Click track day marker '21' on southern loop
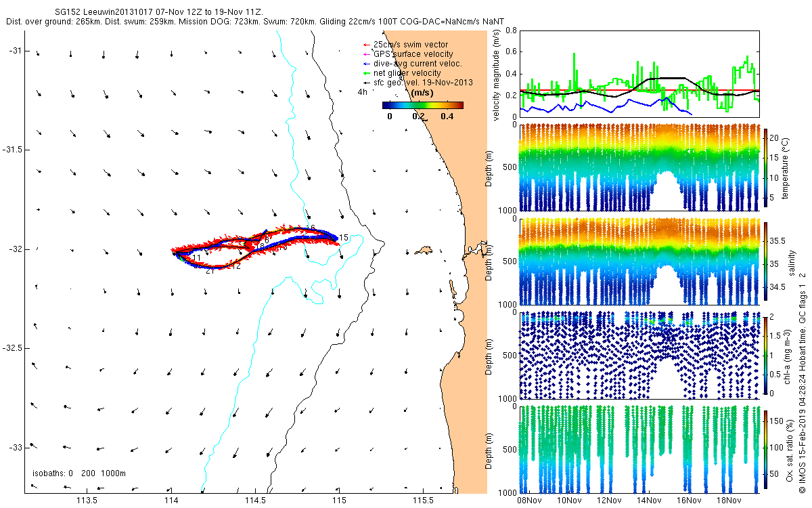 point(210,271)
